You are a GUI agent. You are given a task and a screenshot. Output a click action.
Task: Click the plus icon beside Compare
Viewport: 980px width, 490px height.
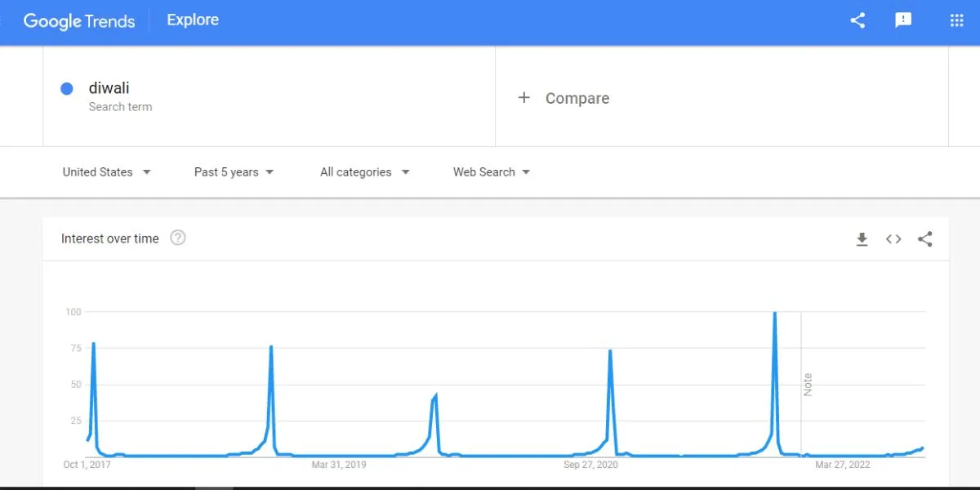coord(524,98)
